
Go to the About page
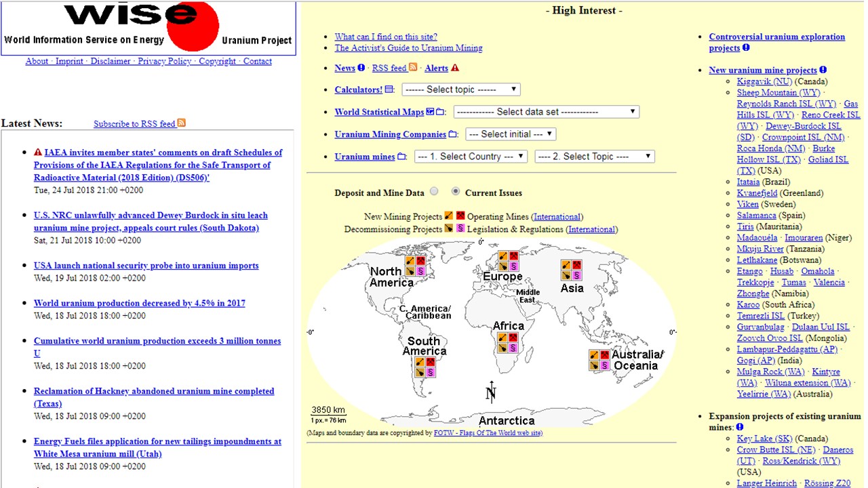click(37, 61)
